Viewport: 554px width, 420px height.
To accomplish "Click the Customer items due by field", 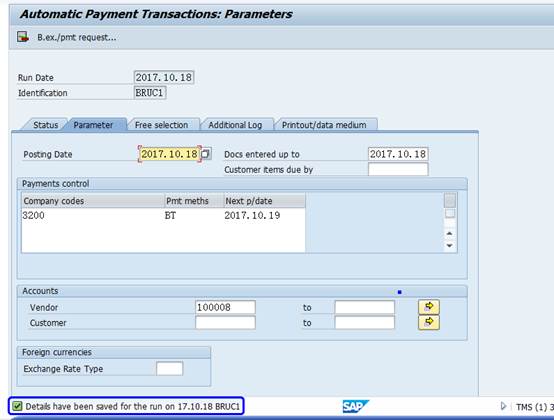I will click(x=398, y=169).
